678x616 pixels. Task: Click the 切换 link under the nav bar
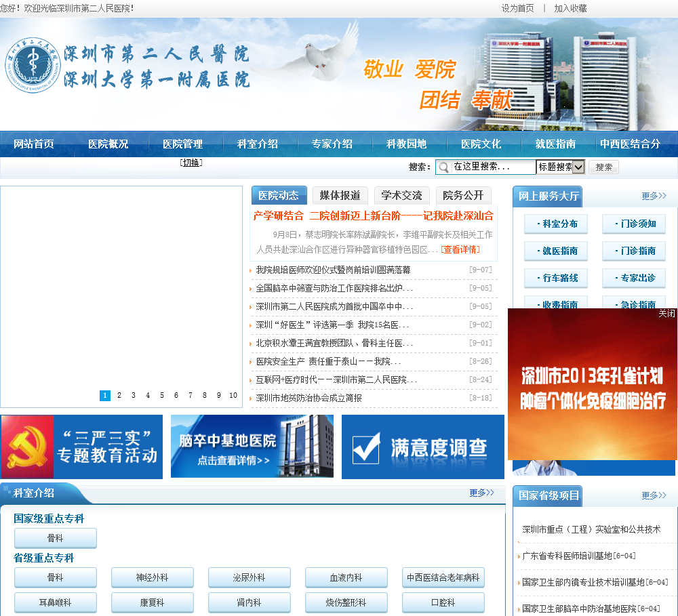point(191,163)
